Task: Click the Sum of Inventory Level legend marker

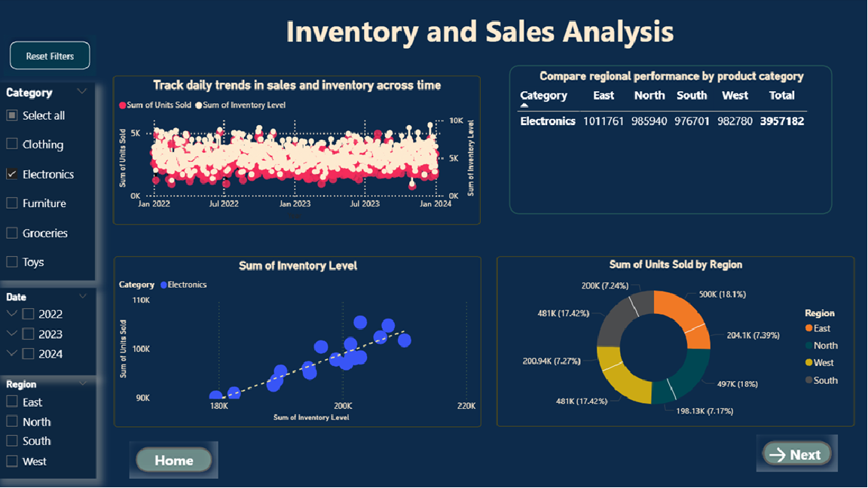Action: coord(199,105)
